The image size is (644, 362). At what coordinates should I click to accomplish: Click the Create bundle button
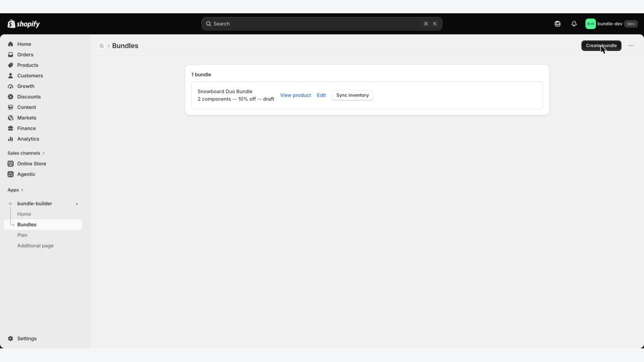[x=601, y=45]
